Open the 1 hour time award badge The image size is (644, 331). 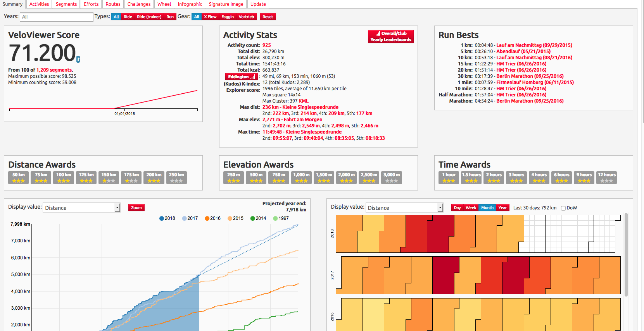449,178
